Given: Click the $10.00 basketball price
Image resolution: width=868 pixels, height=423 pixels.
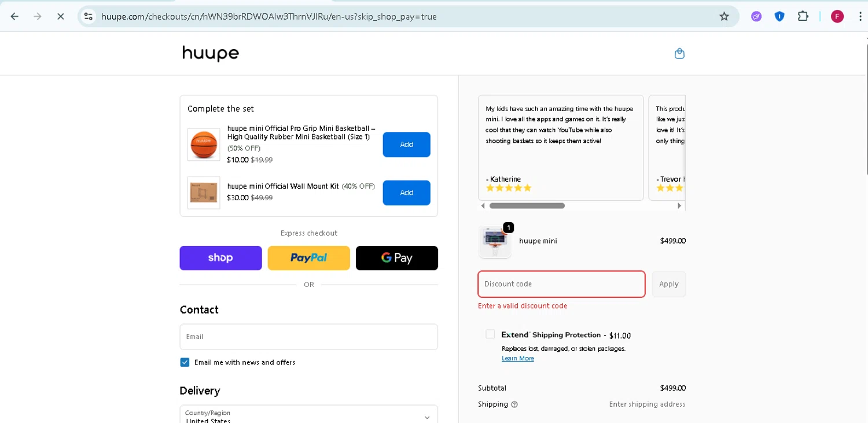Looking at the screenshot, I should tap(238, 160).
